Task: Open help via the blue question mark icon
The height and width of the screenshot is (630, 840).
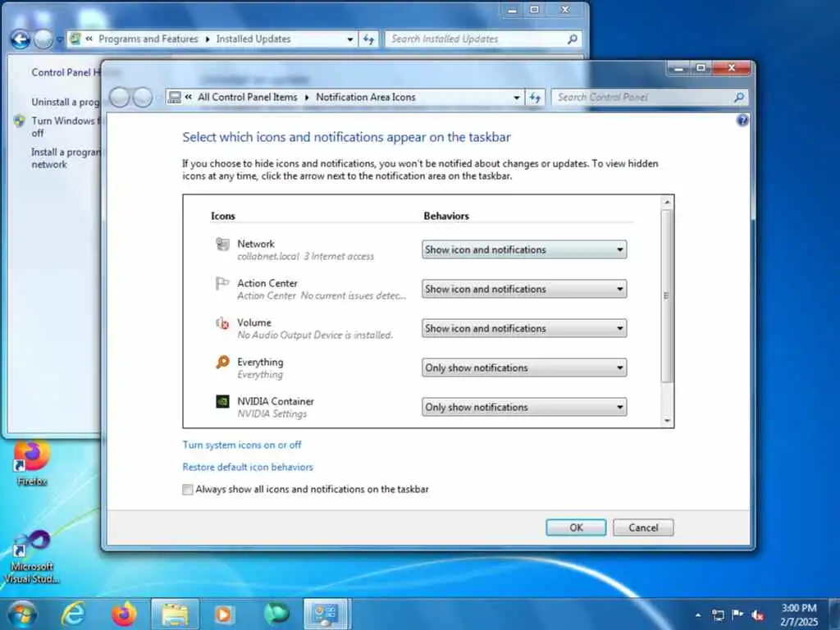Action: click(742, 120)
